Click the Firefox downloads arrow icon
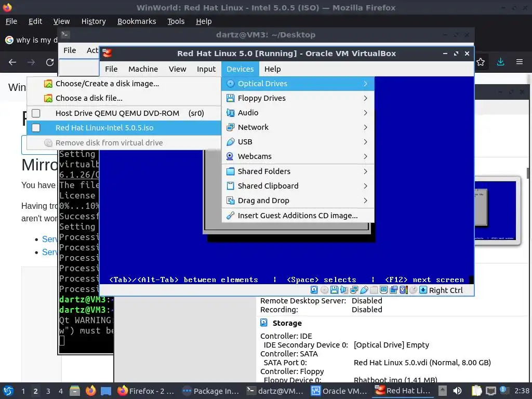 pos(500,62)
